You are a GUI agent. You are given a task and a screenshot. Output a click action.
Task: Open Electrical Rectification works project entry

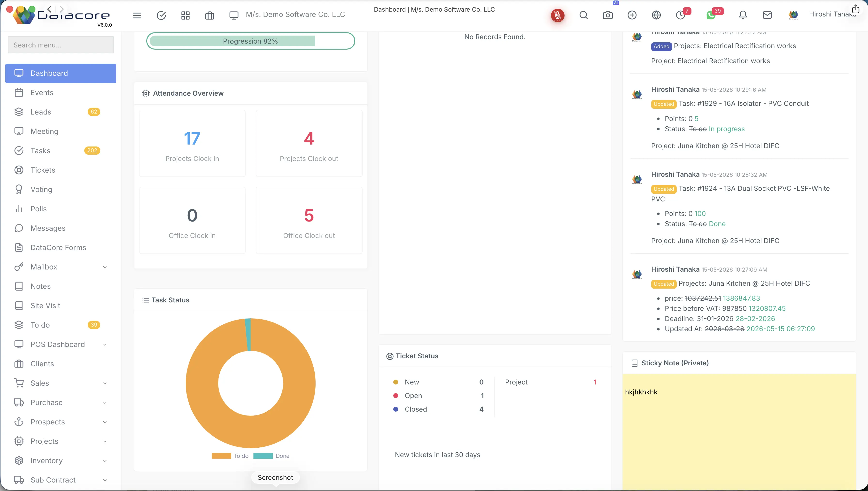coord(735,46)
